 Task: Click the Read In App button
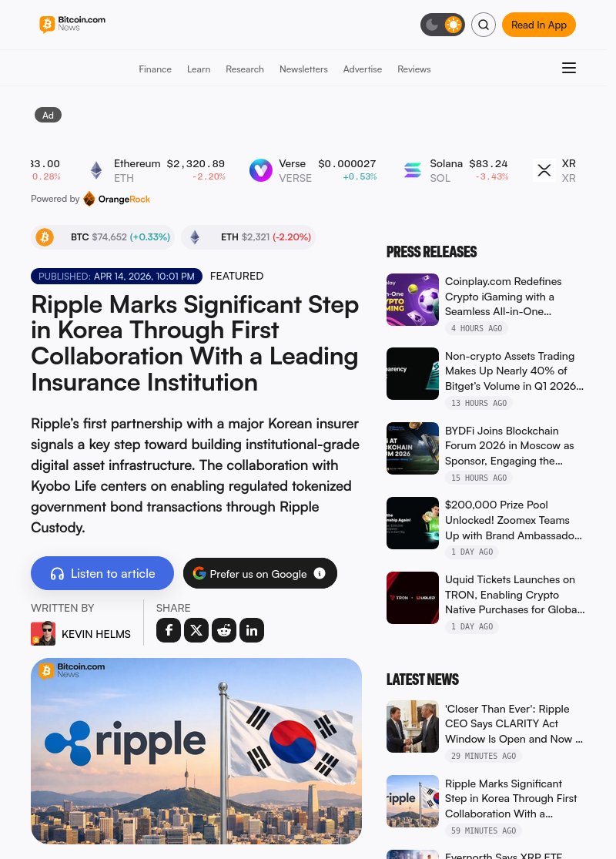coord(539,25)
